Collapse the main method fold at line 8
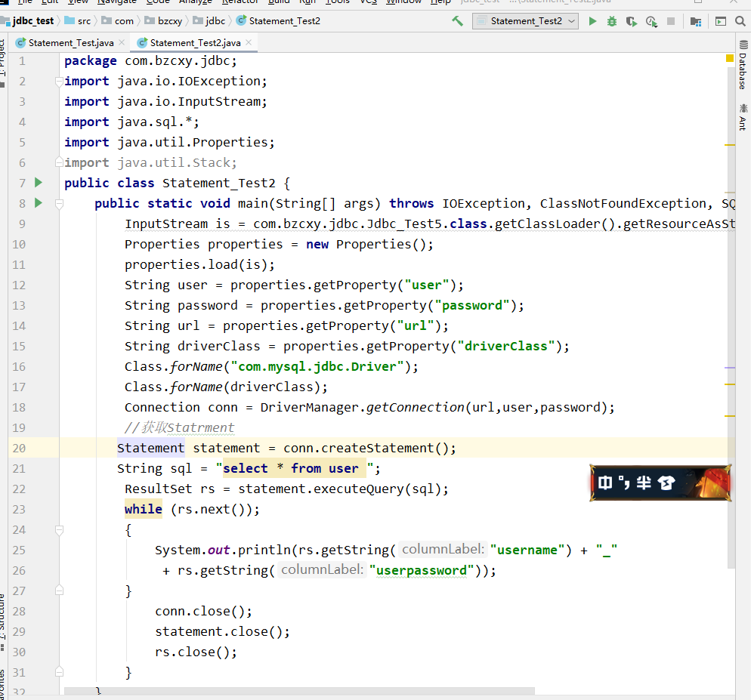 [59, 204]
